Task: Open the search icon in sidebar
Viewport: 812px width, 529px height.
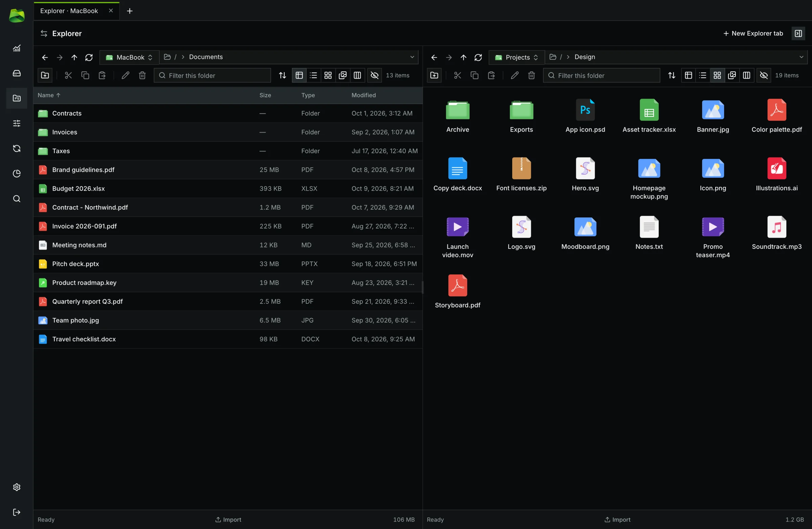Action: tap(17, 199)
